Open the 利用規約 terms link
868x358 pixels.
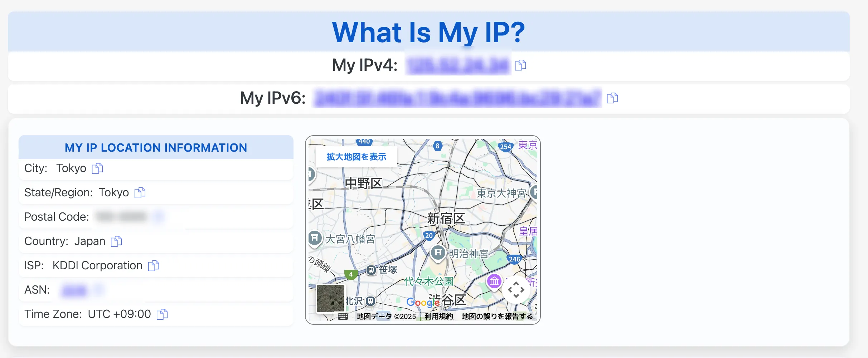[438, 316]
